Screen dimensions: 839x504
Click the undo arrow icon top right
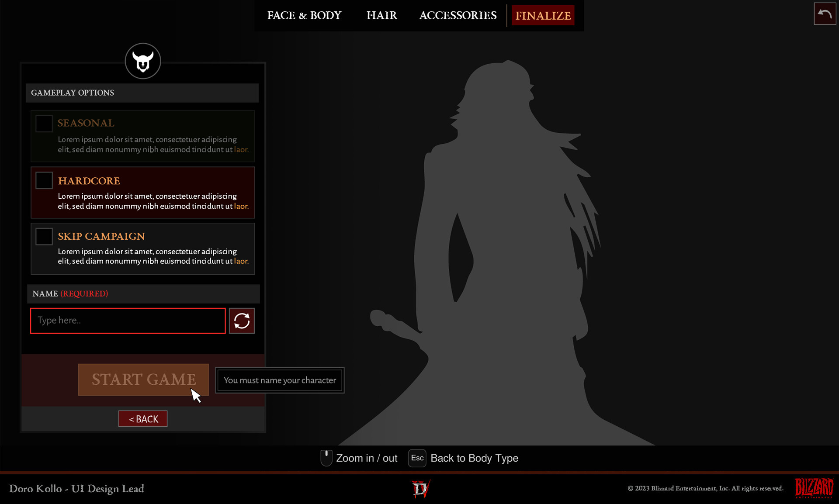pyautogui.click(x=825, y=14)
